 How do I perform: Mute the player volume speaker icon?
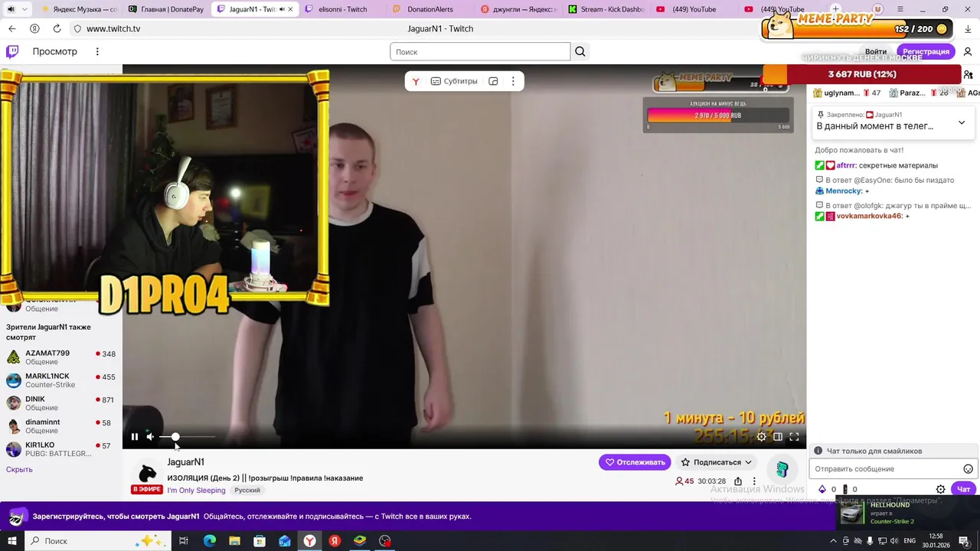tap(151, 437)
